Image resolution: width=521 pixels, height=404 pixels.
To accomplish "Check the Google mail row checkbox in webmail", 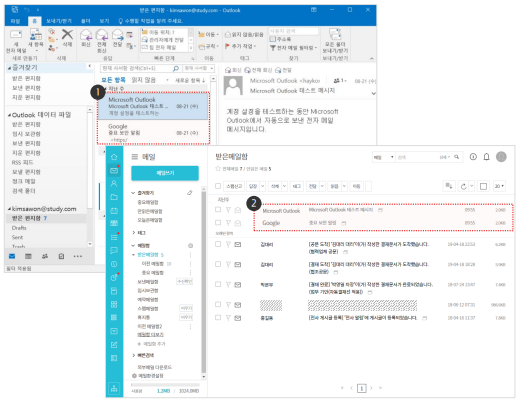I will pos(218,222).
